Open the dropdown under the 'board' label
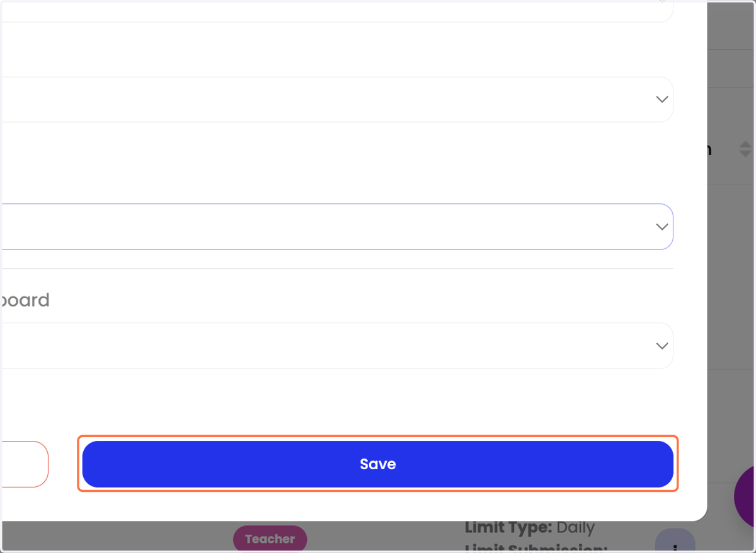The width and height of the screenshot is (756, 553). (336, 346)
